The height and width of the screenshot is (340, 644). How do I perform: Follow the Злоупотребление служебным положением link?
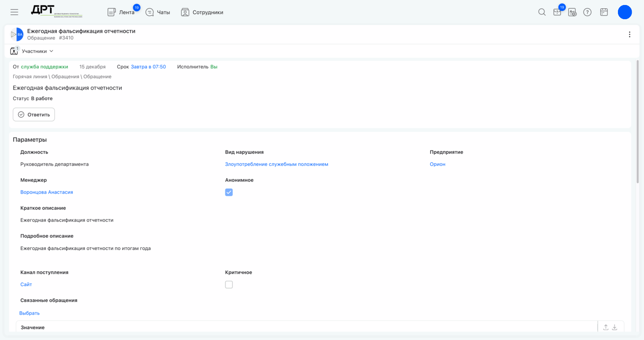click(x=276, y=164)
